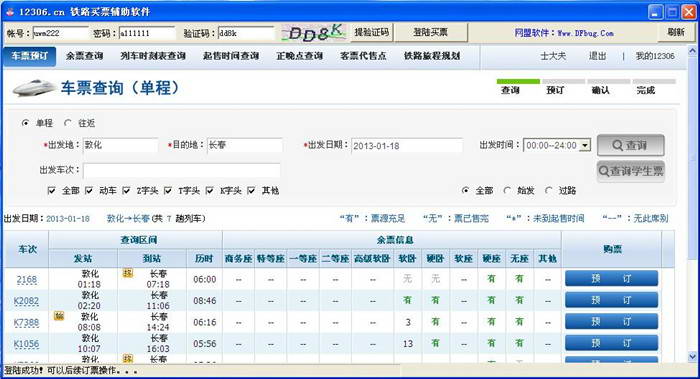Click soft sleeper count 13 for K1056
The height and width of the screenshot is (379, 700).
tap(408, 344)
